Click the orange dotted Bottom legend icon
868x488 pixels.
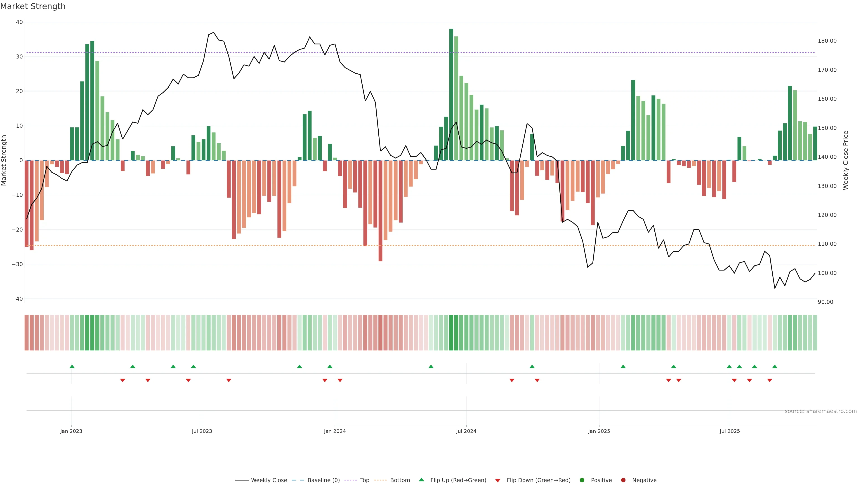[x=380, y=480]
